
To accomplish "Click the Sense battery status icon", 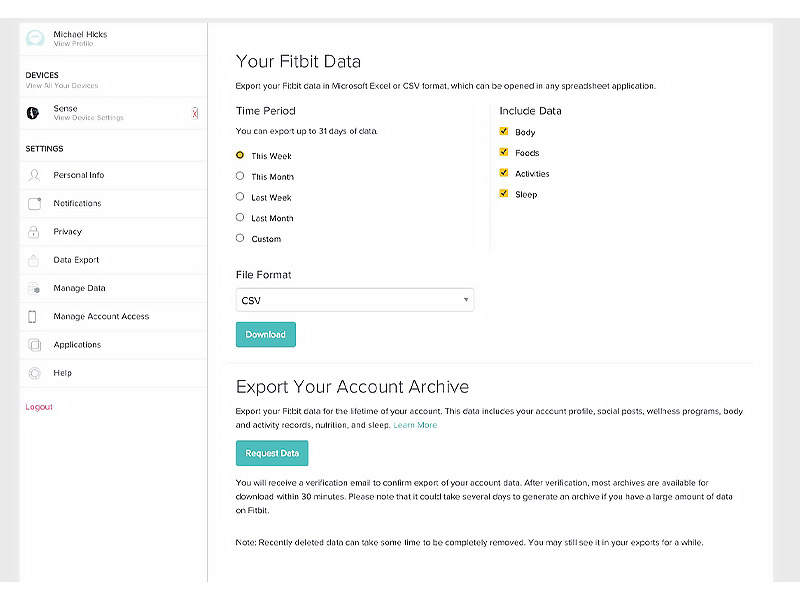I will [x=195, y=113].
